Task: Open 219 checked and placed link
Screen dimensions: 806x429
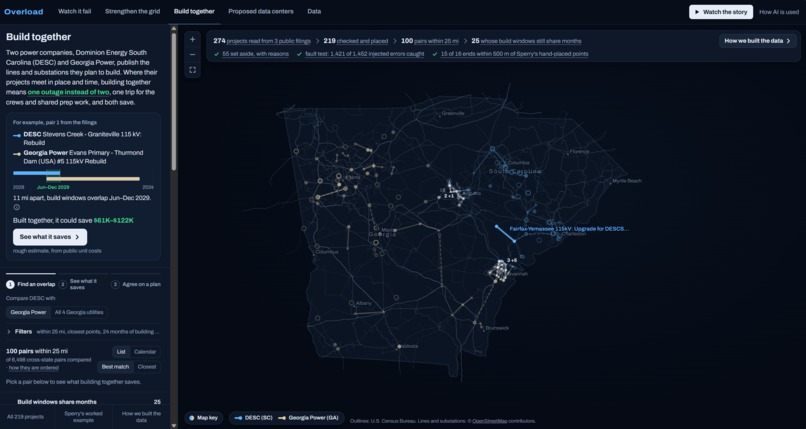Action: click(x=355, y=41)
